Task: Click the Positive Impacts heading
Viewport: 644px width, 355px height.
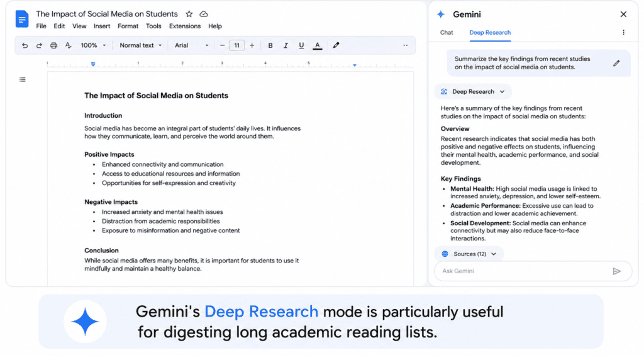Action: pyautogui.click(x=109, y=154)
